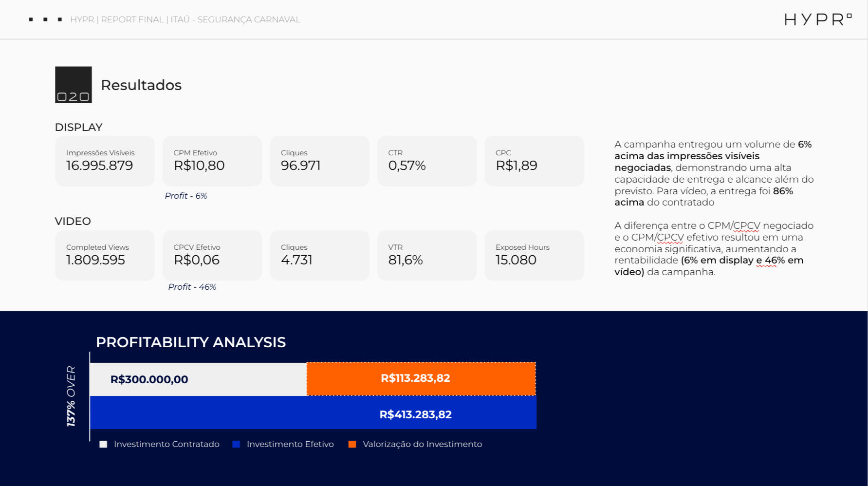Click the orange Valorização do Investimento legend square
868x486 pixels.
(352, 444)
